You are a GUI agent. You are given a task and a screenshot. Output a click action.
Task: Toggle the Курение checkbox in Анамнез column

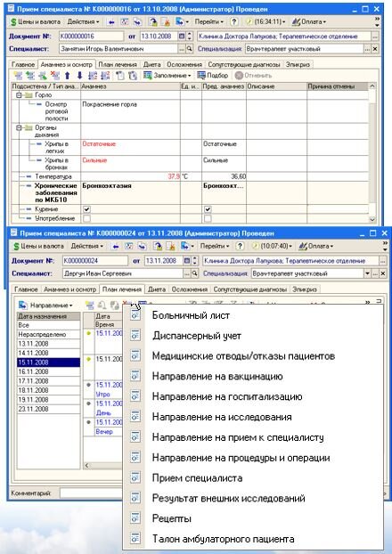point(86,209)
